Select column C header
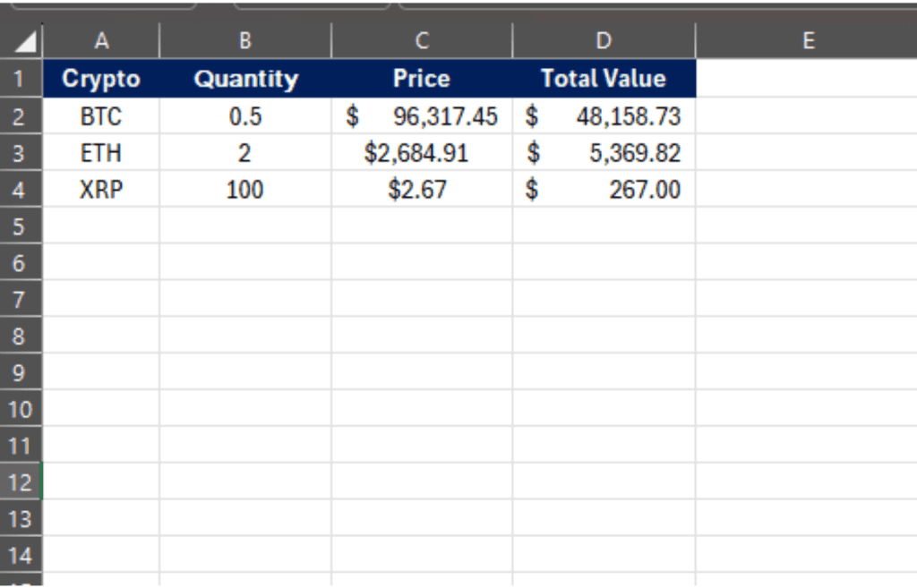Screen dimensions: 917x588 423,40
